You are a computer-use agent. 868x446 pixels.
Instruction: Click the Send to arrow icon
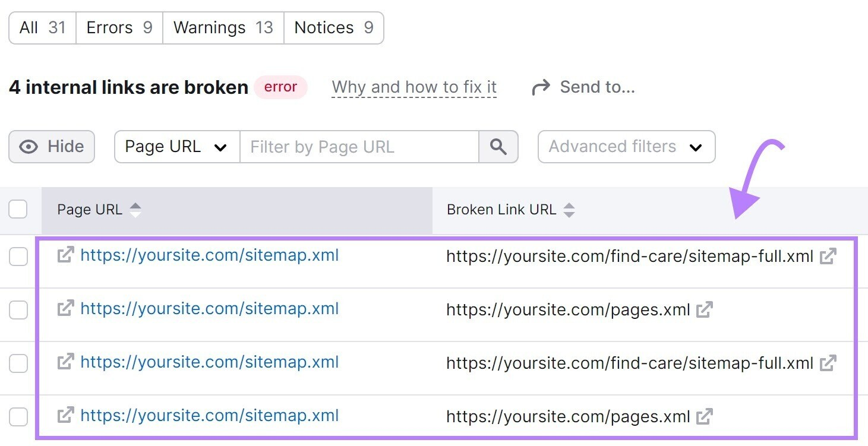tap(540, 87)
